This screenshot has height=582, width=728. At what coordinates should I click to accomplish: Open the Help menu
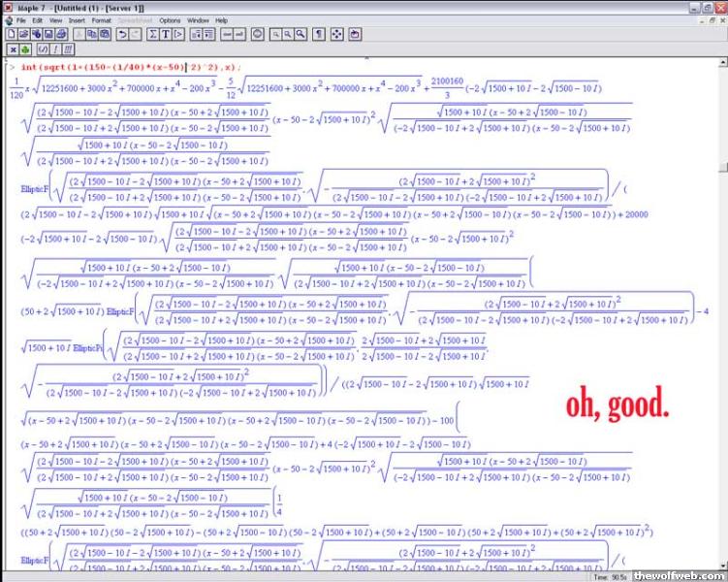pyautogui.click(x=222, y=19)
